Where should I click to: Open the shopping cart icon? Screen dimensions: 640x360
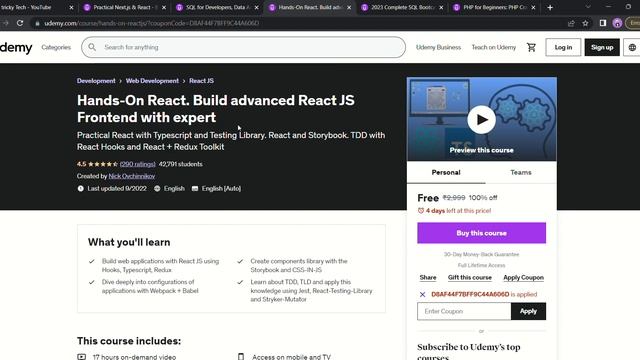(x=531, y=47)
